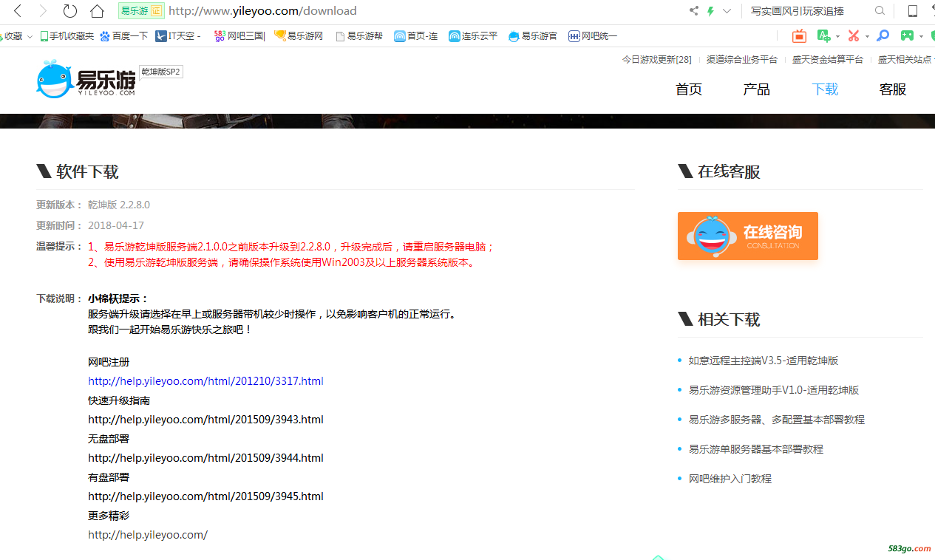The width and height of the screenshot is (935, 560).
Task: Open the 手机收藏夹 bookmark
Action: click(67, 35)
